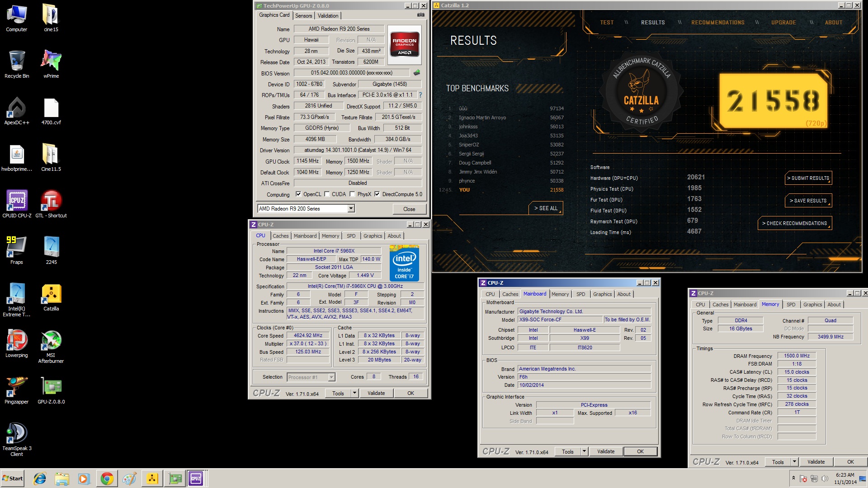
Task: Click the Core Speed value 4624.92 MHz
Action: 308,336
